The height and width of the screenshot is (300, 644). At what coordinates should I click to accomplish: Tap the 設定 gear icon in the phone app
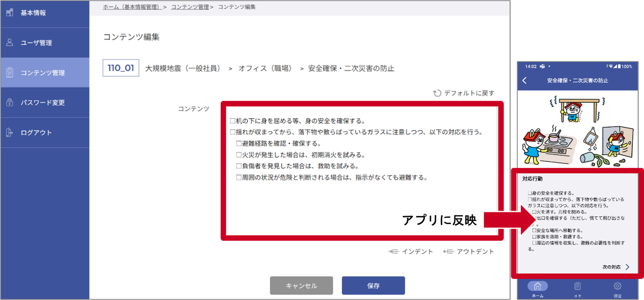(x=617, y=286)
